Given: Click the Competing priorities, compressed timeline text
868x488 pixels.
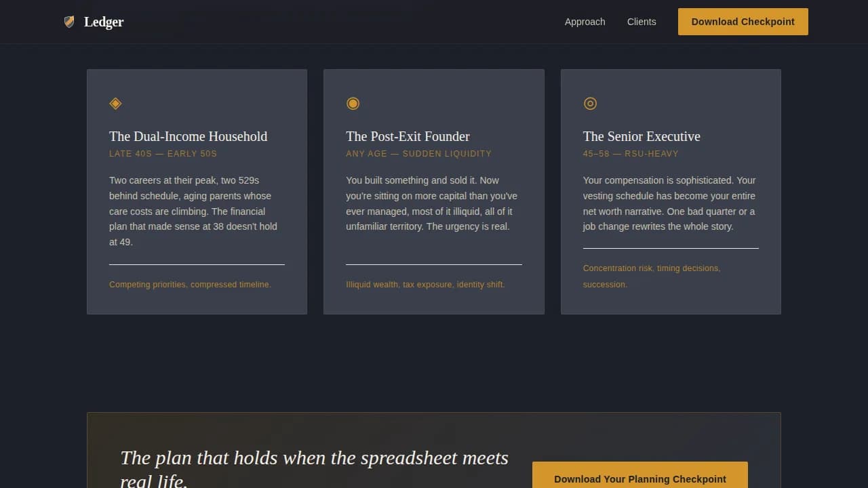Looking at the screenshot, I should coord(190,285).
